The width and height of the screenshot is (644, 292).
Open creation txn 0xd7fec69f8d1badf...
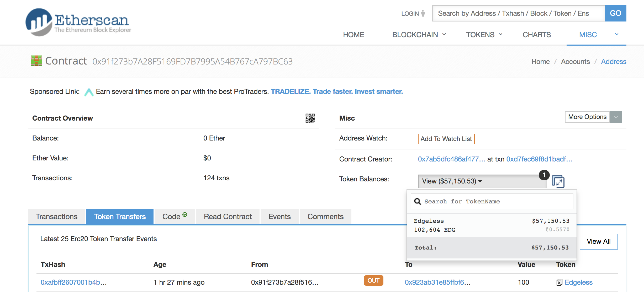539,159
